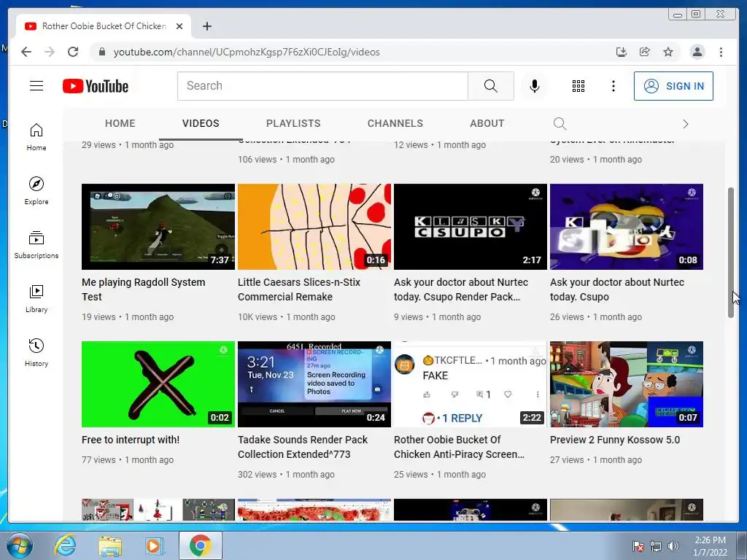Launch Internet Explorer from the taskbar

pyautogui.click(x=65, y=545)
